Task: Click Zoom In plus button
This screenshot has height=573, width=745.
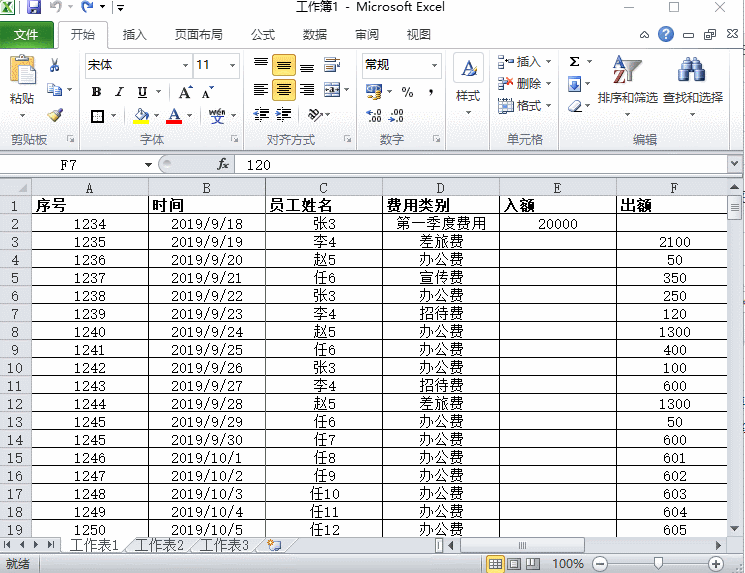Action: tap(716, 564)
